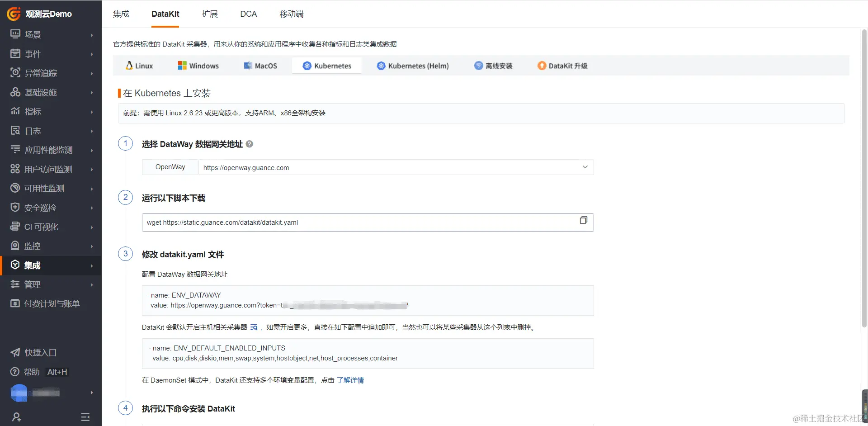Select the Linux install tab
The height and width of the screenshot is (426, 868).
pyautogui.click(x=139, y=66)
